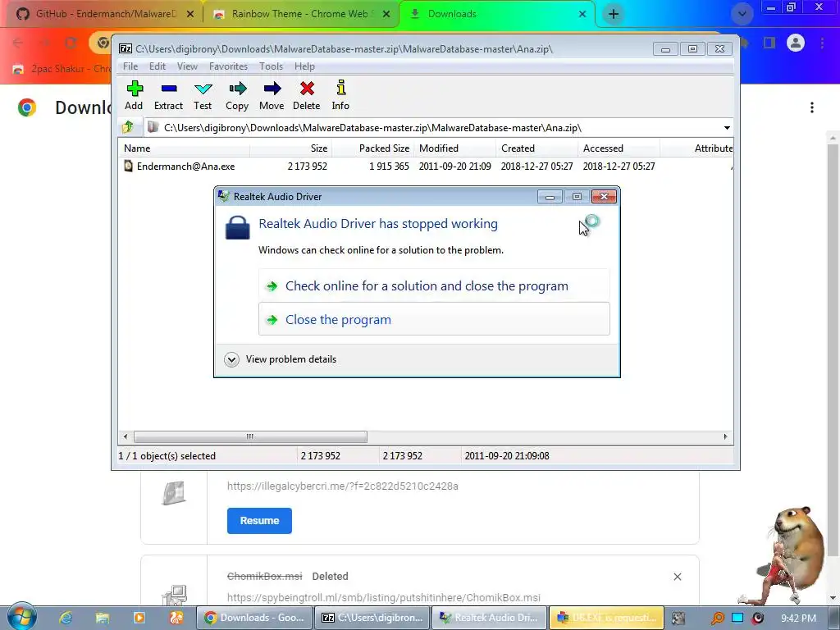Sort by Accessed column header
The image size is (840, 630).
click(x=619, y=148)
